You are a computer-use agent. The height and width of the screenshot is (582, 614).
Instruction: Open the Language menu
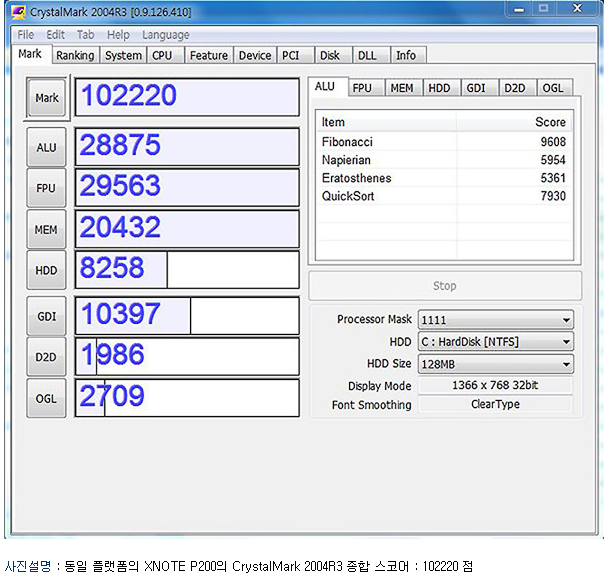click(x=166, y=35)
